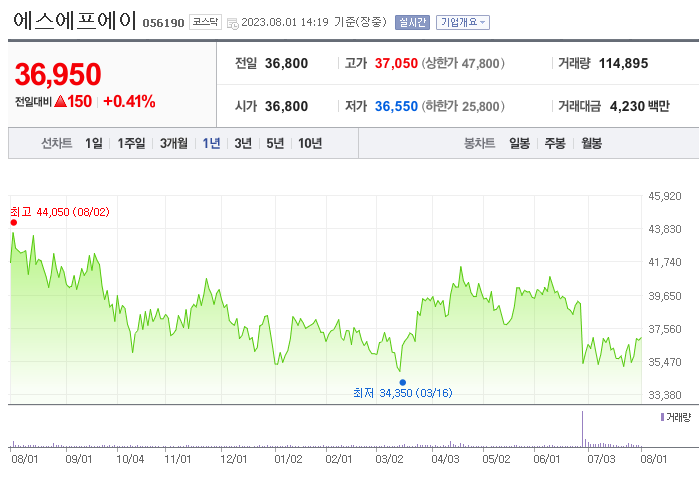The width and height of the screenshot is (699, 481).
Task: Click the 고가 value 37,050
Action: pyautogui.click(x=396, y=63)
